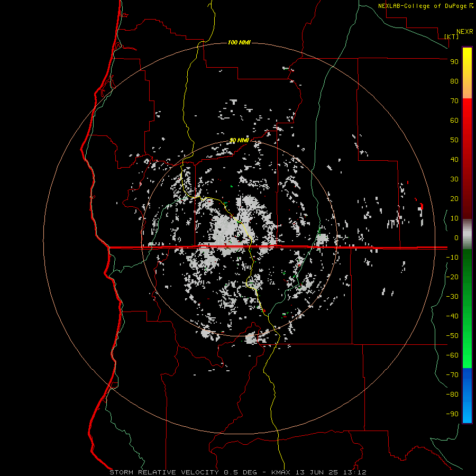
Task: Select the -70 value on velocity scale
Action: [452, 375]
